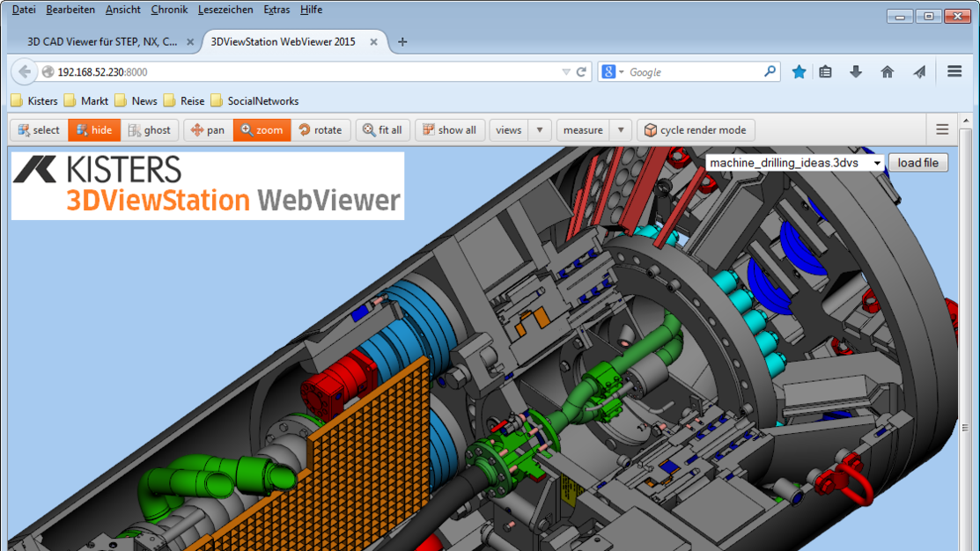Open the Ansicht menu
This screenshot has height=551, width=980.
(122, 10)
